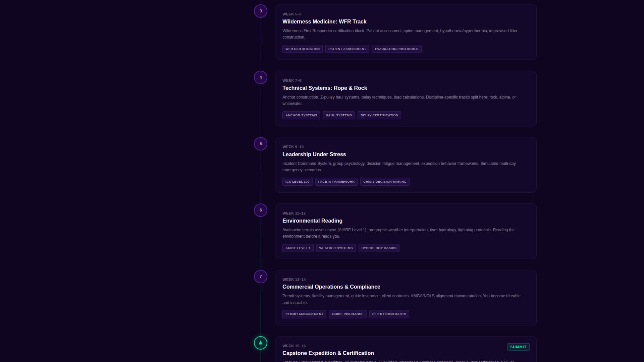Click the Anchor Systems tag
Viewport: 644px width, 362px height.
[x=301, y=115]
